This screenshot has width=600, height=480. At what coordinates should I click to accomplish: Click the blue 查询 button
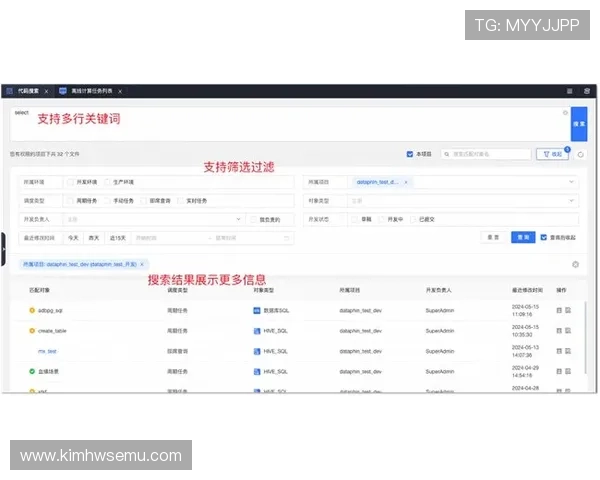[523, 237]
